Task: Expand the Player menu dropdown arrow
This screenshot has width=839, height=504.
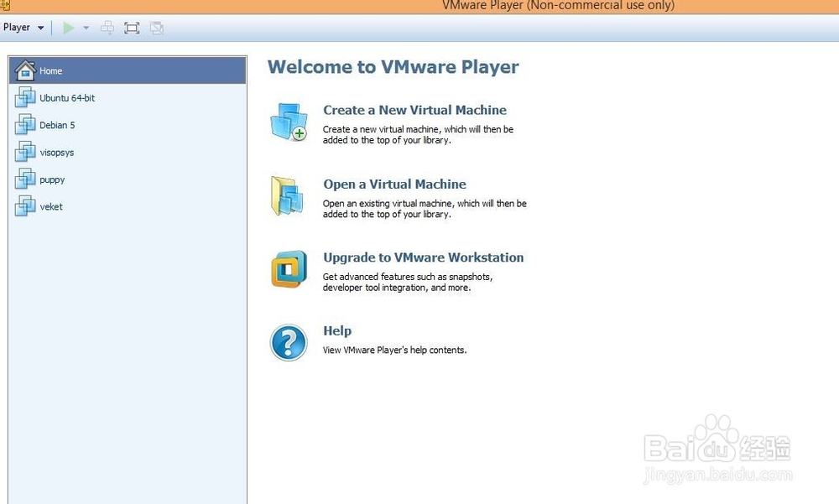Action: (x=40, y=28)
